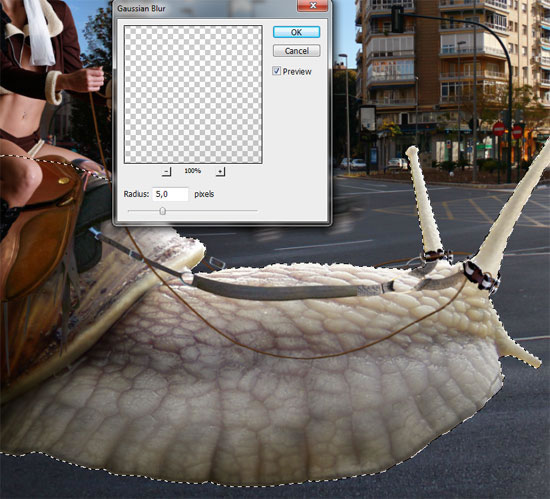This screenshot has width=550, height=499.
Task: Close the Gaussian Blur dialog
Action: coord(313,5)
